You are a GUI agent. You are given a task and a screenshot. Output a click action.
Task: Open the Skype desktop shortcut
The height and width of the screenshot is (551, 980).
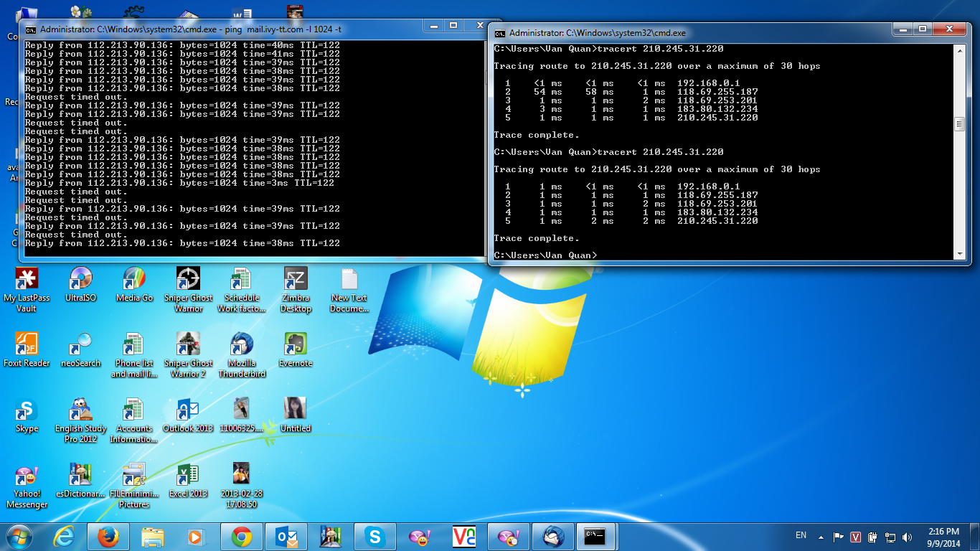27,415
